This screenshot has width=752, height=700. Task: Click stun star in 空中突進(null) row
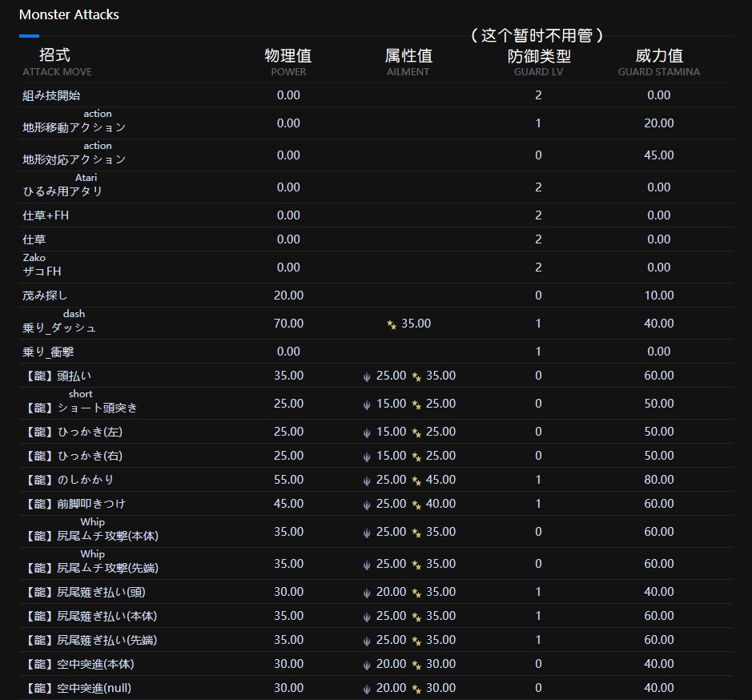coord(416,689)
